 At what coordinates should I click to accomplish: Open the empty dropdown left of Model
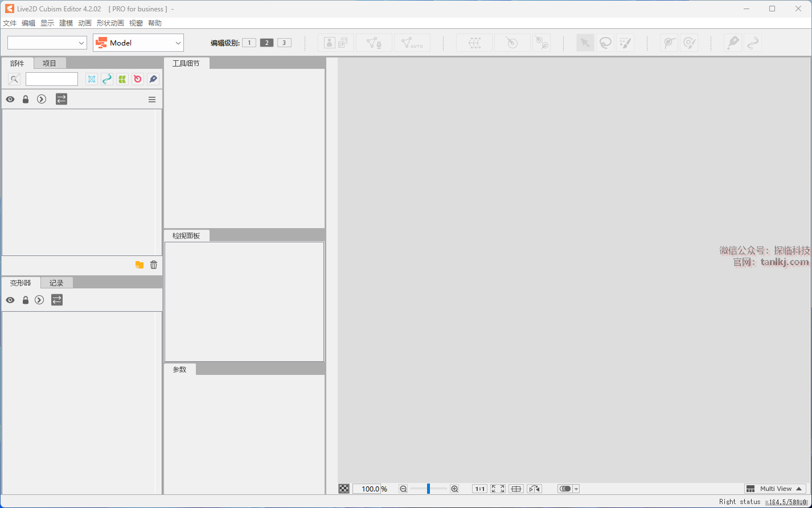coord(47,43)
